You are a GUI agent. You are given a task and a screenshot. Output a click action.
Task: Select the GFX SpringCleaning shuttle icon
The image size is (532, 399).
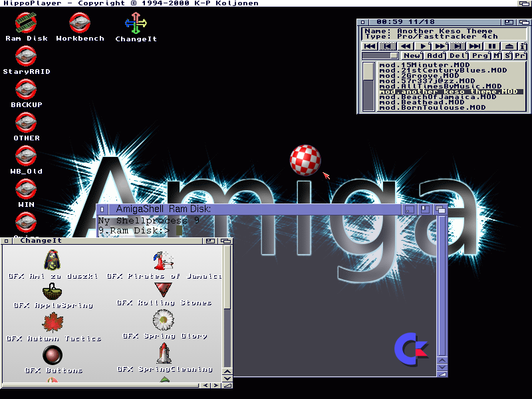coord(164,353)
